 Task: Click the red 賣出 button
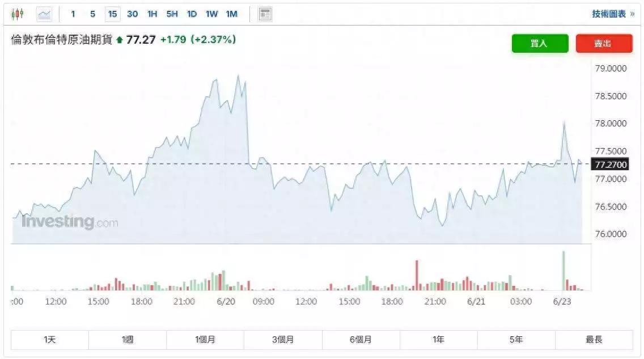604,43
